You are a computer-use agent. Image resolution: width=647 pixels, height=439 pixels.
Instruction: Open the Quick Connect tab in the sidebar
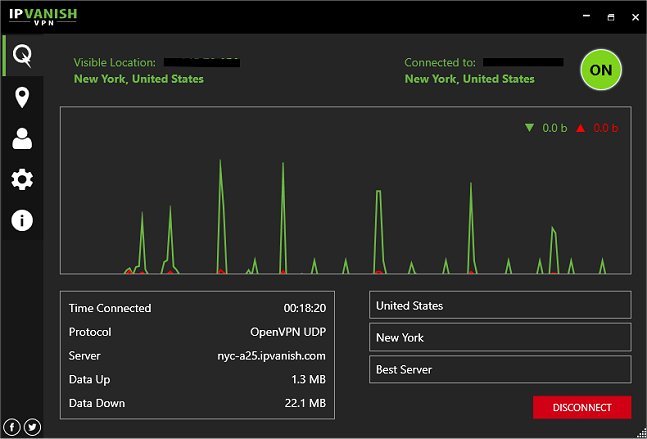pyautogui.click(x=22, y=55)
